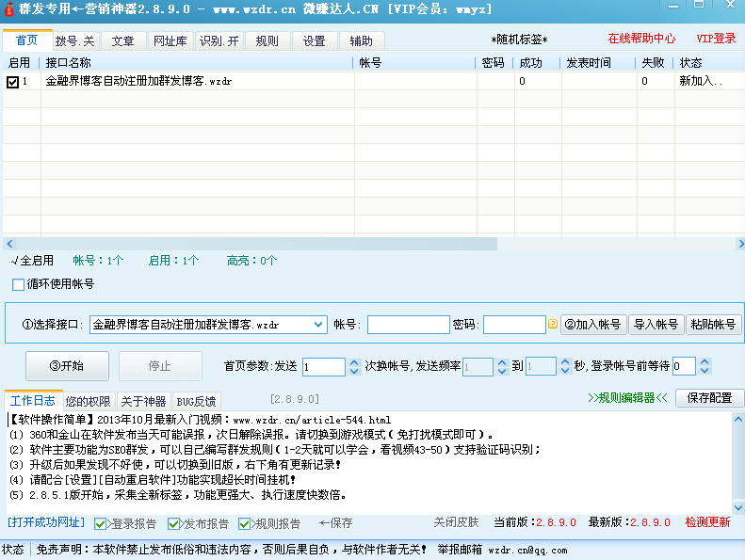Click the horizontal scrollbar left arrow in account list
Viewport: 745px width, 560px height.
(9, 244)
